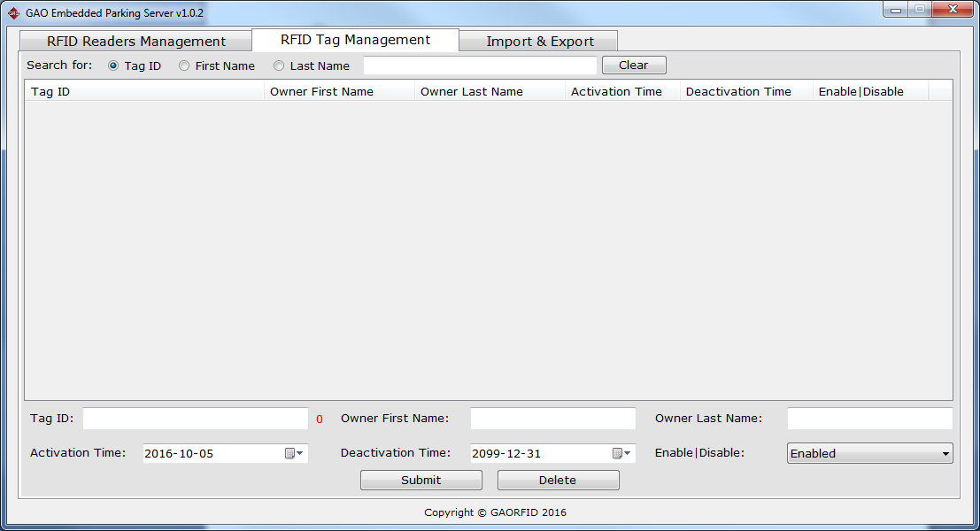Choose the Last Name search radio button
980x531 pixels.
tap(279, 65)
